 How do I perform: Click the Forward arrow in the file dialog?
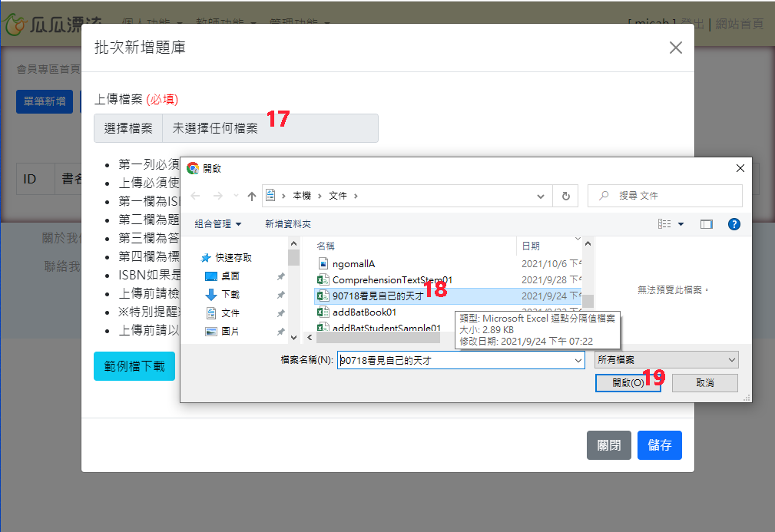[x=217, y=196]
